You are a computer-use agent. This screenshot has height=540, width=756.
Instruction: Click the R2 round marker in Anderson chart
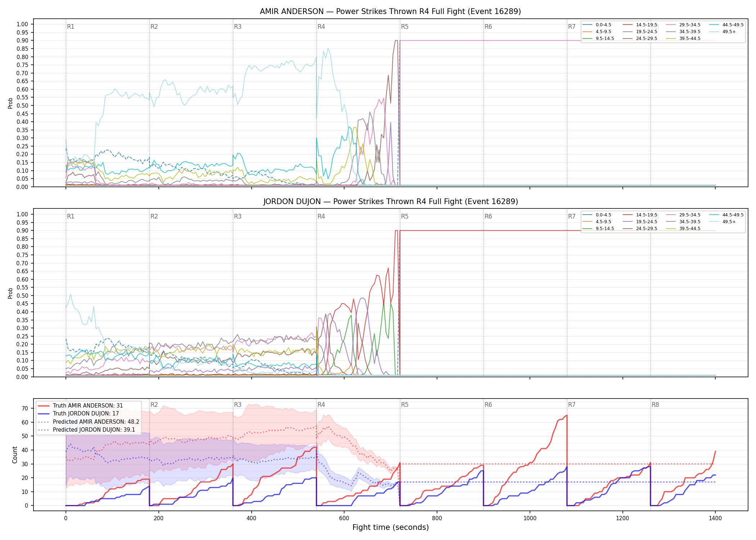pos(154,27)
